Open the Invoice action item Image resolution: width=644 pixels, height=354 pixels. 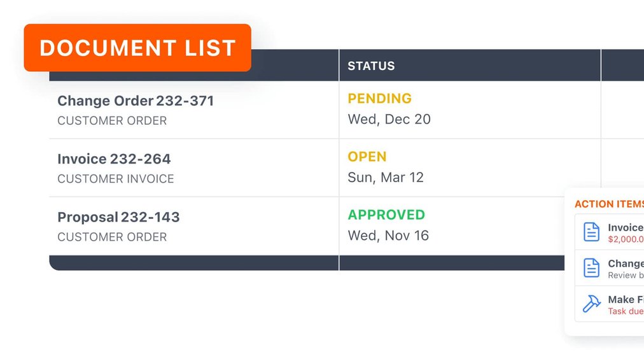[x=625, y=227]
